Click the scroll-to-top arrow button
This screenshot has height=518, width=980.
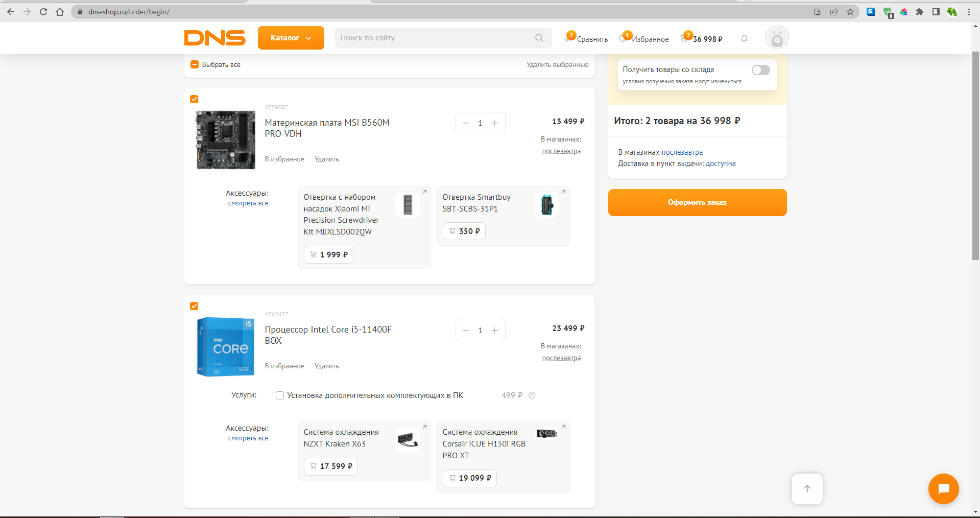pos(807,489)
